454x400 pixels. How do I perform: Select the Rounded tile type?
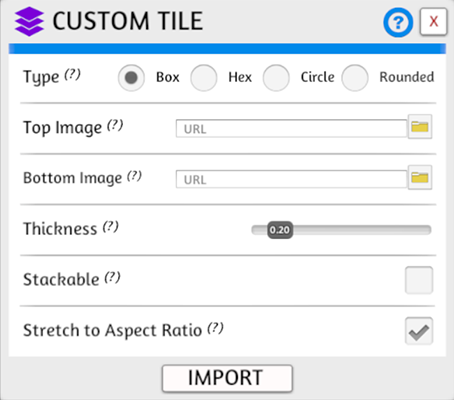pos(355,78)
